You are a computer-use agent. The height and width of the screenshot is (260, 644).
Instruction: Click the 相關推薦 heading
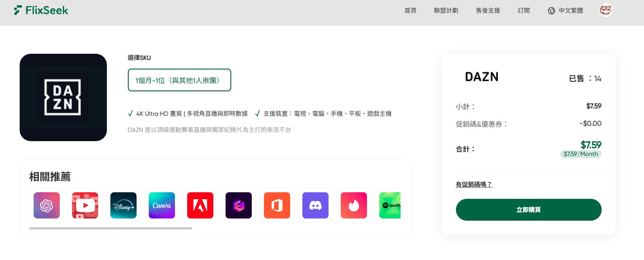point(50,177)
